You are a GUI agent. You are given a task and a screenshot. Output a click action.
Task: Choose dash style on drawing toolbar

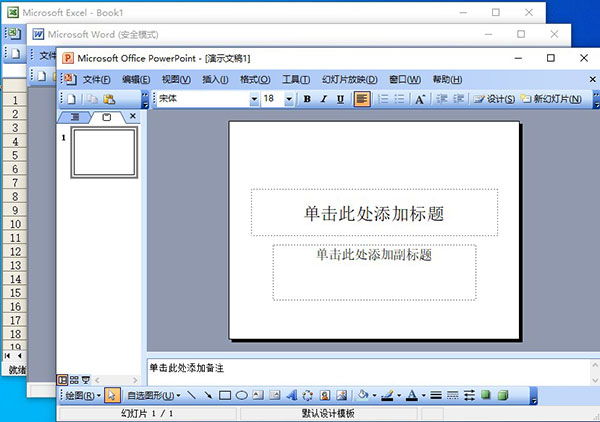452,395
